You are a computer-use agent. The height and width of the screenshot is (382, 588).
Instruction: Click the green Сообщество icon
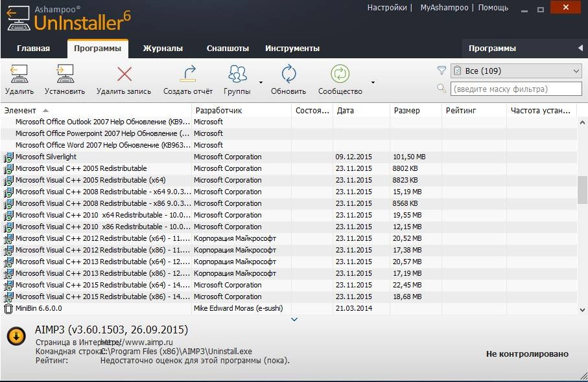click(x=340, y=74)
